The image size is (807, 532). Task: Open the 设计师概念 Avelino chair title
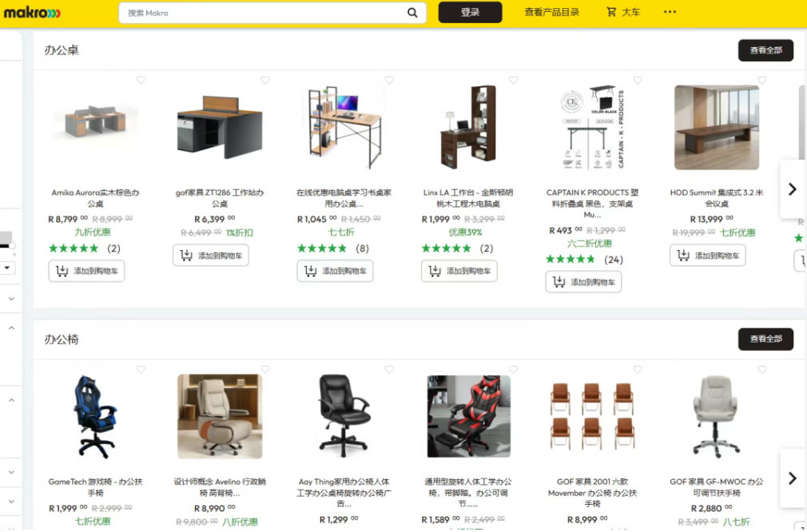220,487
